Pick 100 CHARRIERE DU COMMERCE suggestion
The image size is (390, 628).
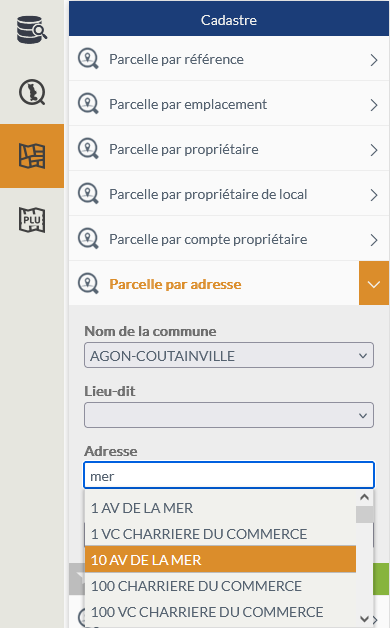pos(220,586)
